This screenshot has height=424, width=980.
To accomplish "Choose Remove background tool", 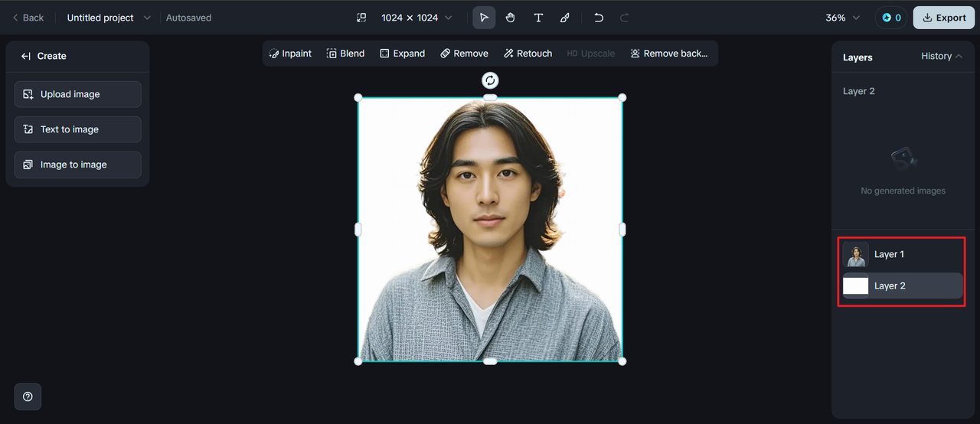I will pos(669,54).
